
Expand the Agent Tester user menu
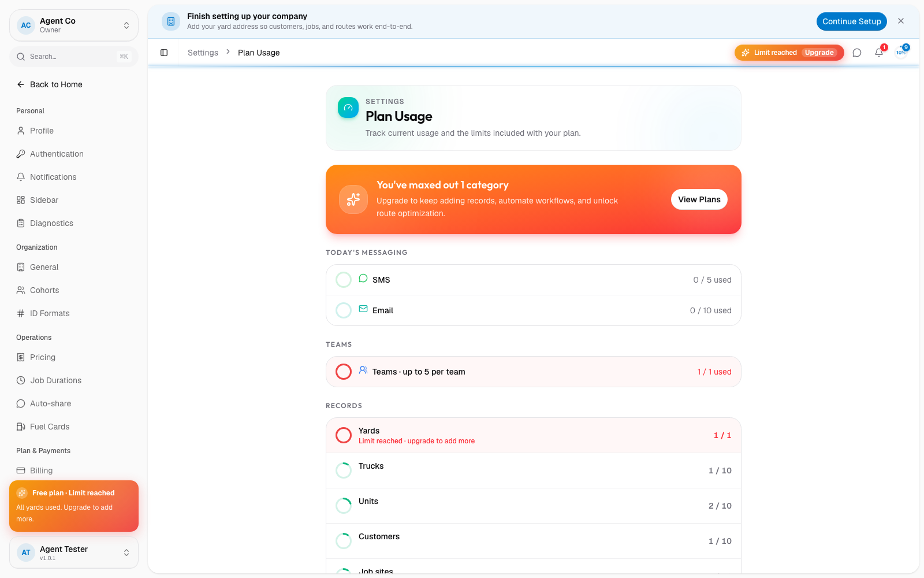[x=74, y=553]
